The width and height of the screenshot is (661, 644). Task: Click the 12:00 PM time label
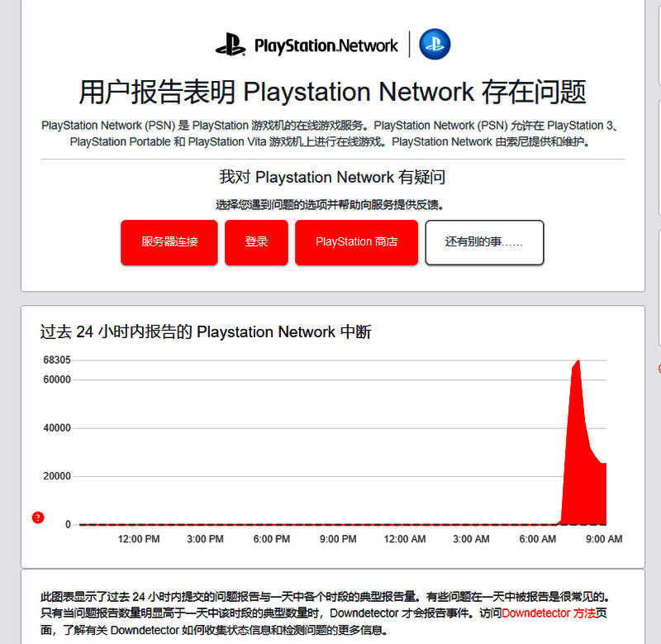(139, 539)
